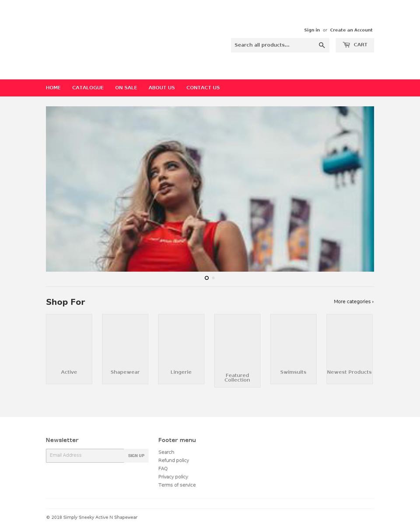Open the On Sale menu item

point(126,88)
